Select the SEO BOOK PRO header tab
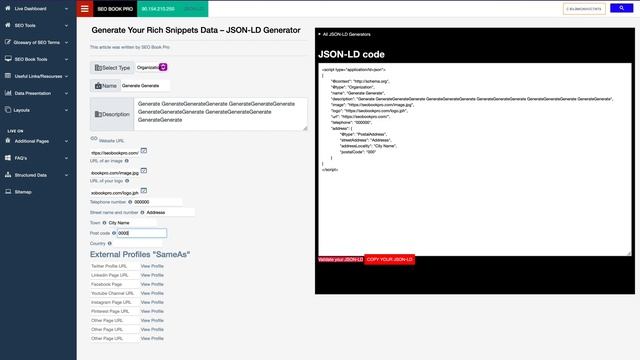 click(115, 9)
